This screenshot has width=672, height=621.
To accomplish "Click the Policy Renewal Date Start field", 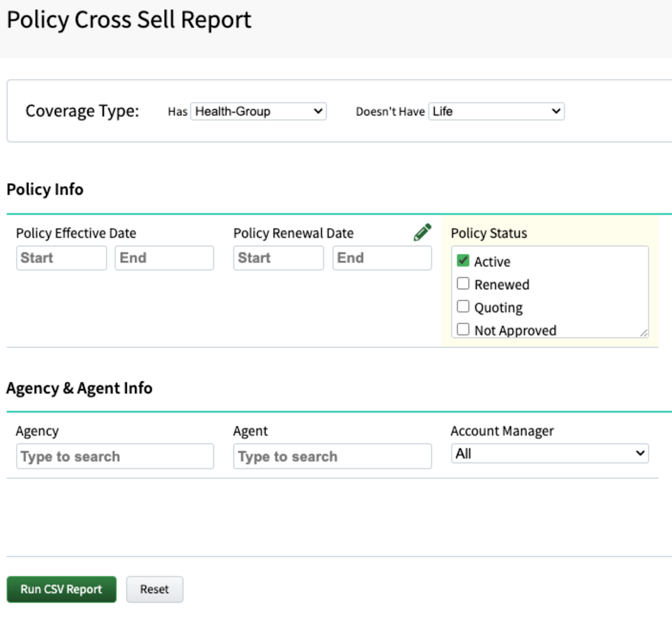I will point(278,258).
